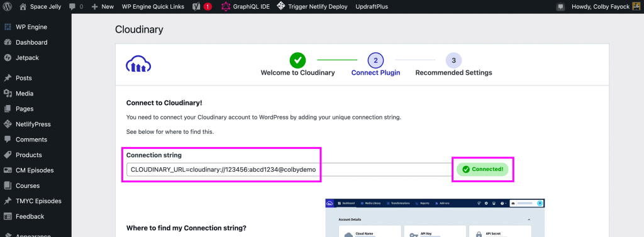Open the admin bar notification bubble icon
Image resolution: width=644 pixels, height=237 pixels.
[560, 7]
